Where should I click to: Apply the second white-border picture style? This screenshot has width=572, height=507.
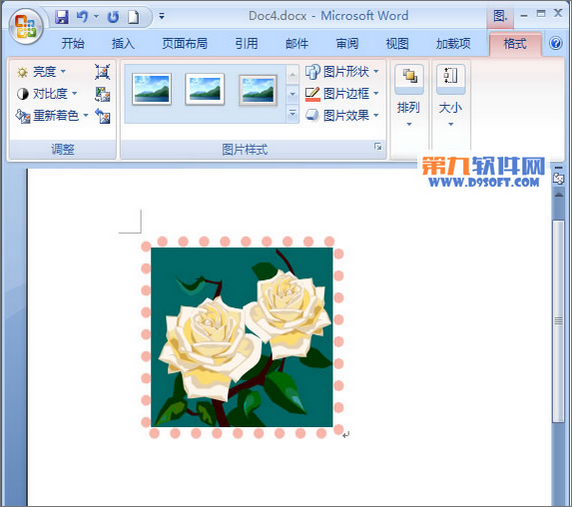(205, 89)
